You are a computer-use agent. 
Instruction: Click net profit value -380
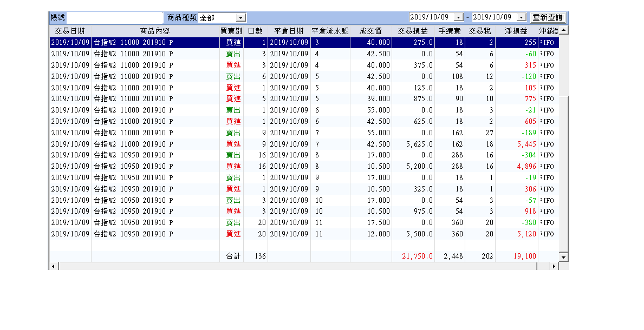coord(528,223)
